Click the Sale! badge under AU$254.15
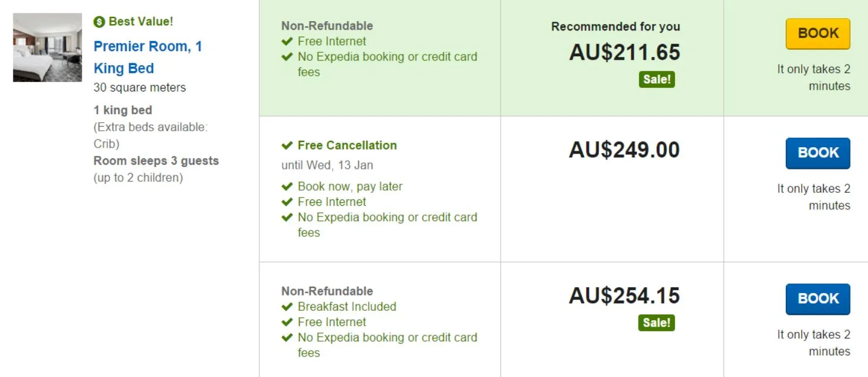The height and width of the screenshot is (377, 868). click(x=657, y=322)
